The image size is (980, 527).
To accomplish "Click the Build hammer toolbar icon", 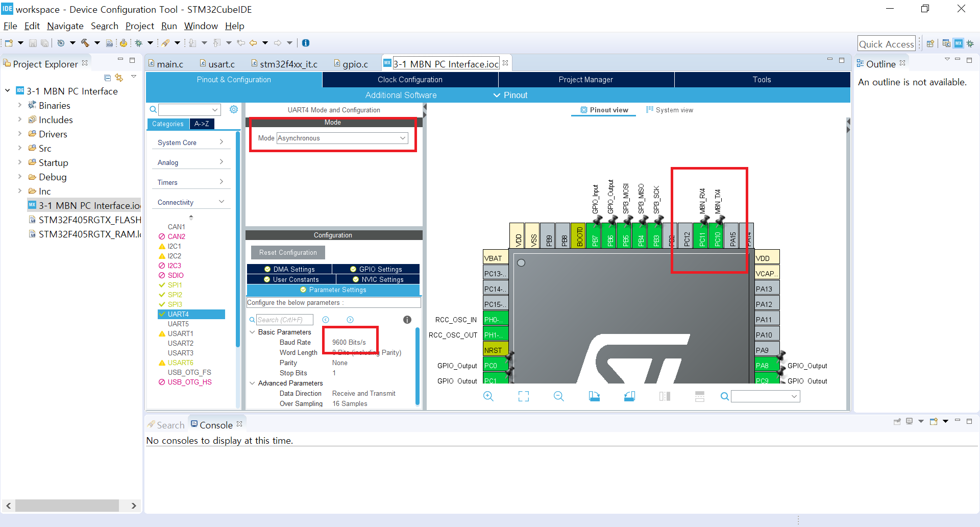I will coord(85,43).
